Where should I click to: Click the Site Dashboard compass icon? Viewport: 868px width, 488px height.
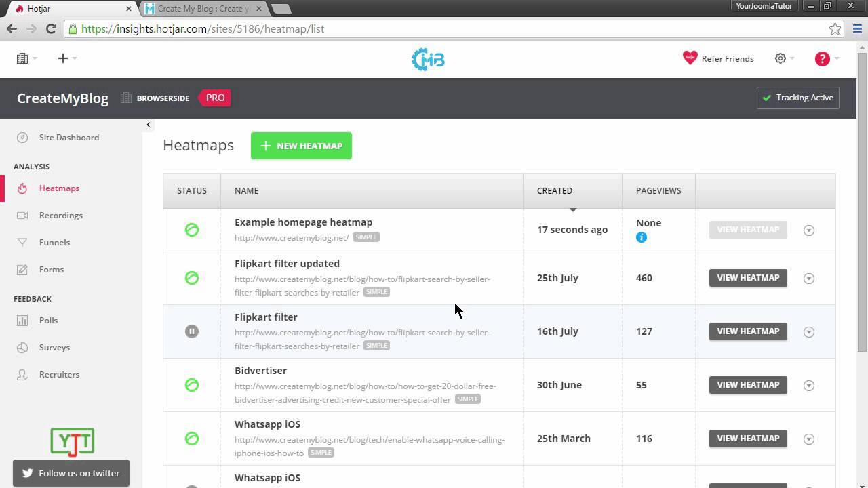(22, 137)
